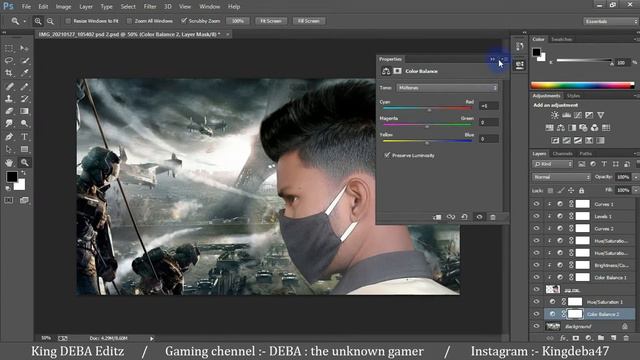Select the Move tool
The width and height of the screenshot is (640, 360).
click(24, 48)
